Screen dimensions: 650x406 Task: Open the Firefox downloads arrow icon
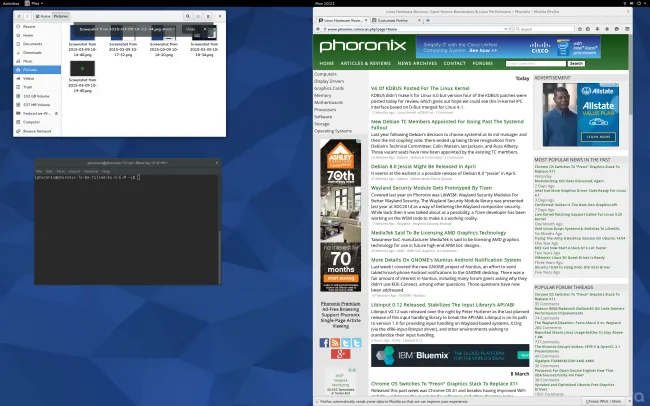[597, 29]
